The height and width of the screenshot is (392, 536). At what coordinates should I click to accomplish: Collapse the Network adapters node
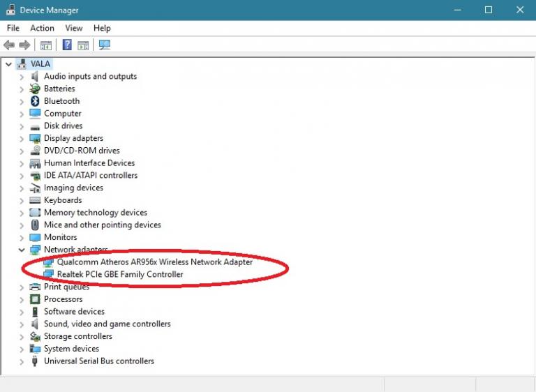tap(22, 250)
